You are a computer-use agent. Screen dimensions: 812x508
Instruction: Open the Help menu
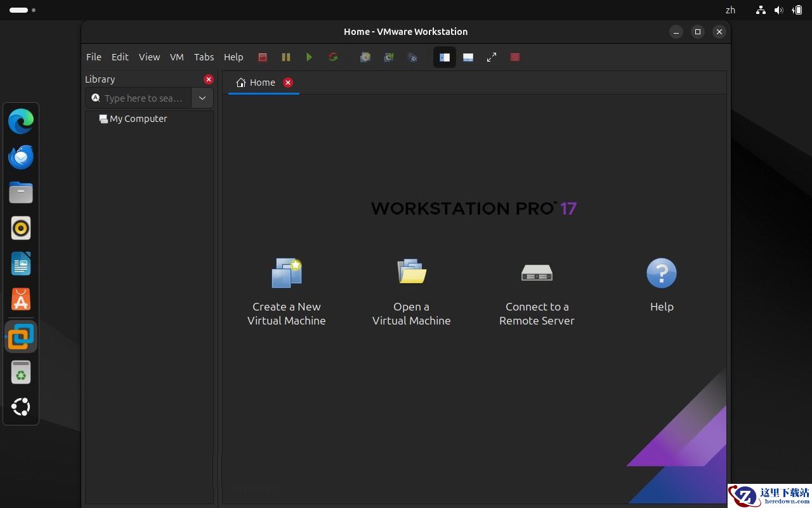233,57
